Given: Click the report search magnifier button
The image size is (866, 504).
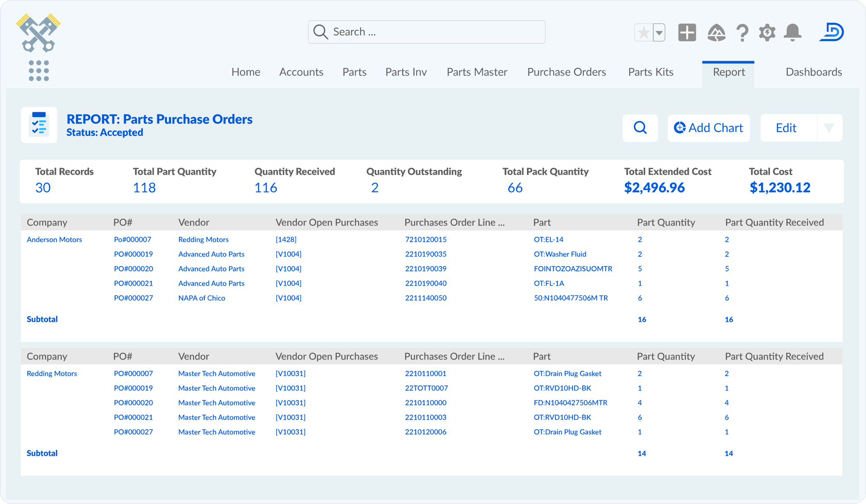Looking at the screenshot, I should [640, 128].
